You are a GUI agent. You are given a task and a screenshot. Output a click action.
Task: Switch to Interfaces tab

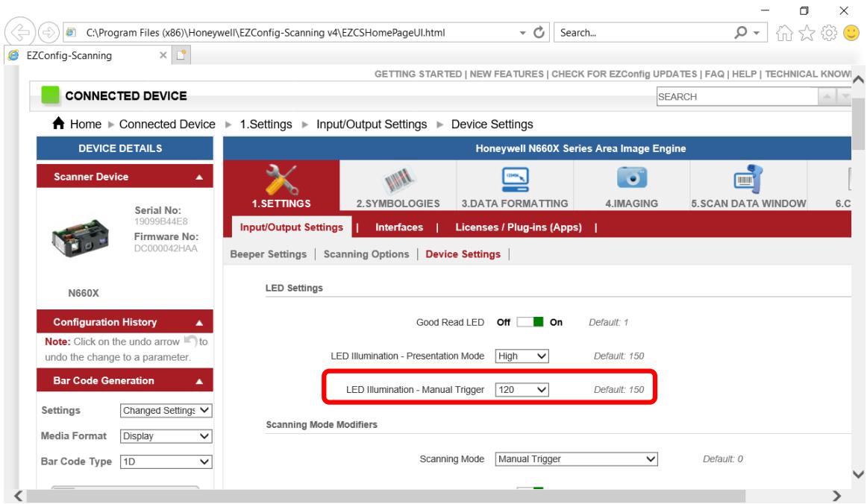(398, 227)
